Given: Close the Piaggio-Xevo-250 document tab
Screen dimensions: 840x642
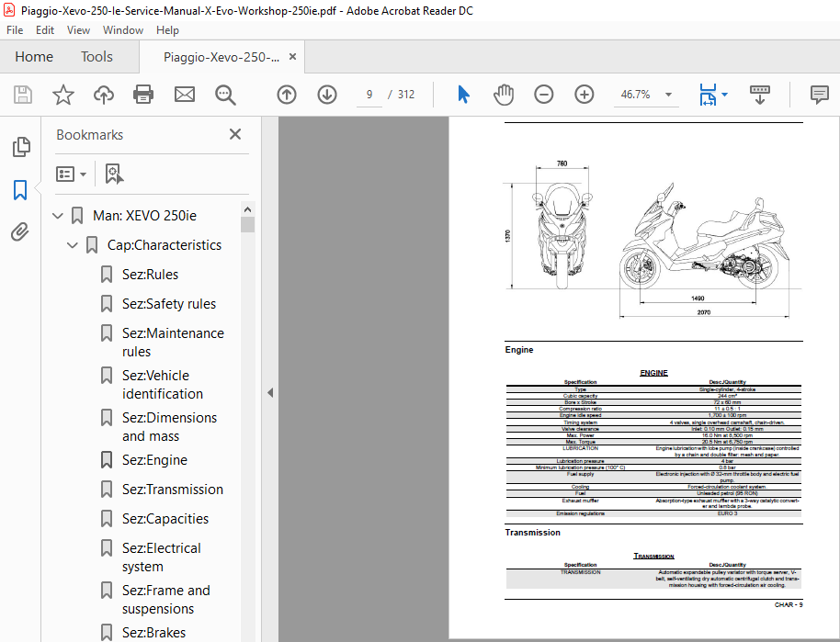Looking at the screenshot, I should [292, 56].
